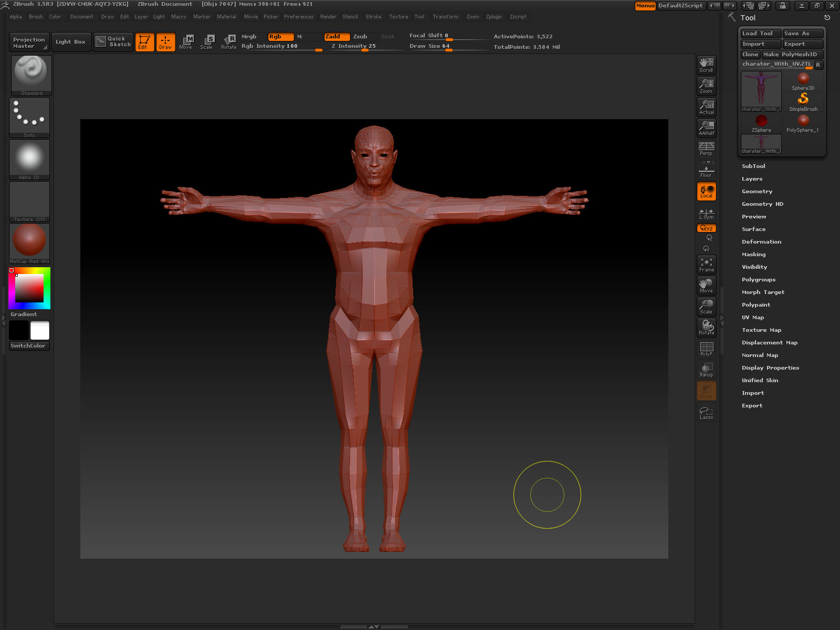This screenshot has height=630, width=840.
Task: Select the Scroll canvas icon
Action: (706, 65)
